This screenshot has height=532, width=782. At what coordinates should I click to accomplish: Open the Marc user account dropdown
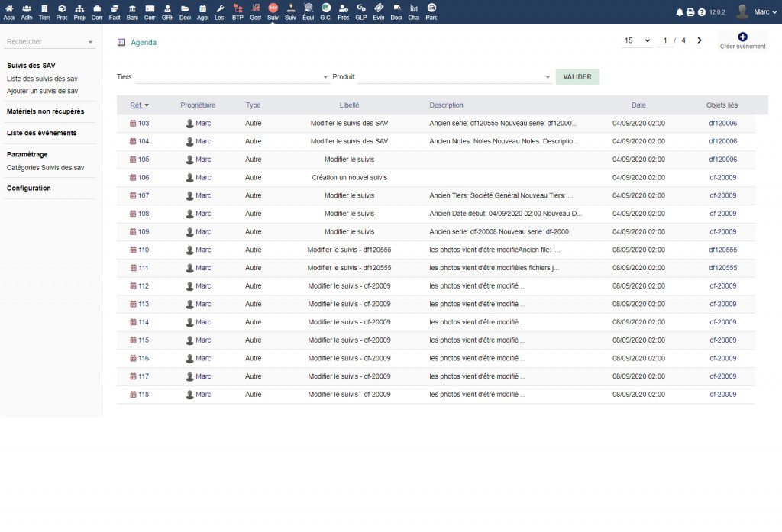[x=753, y=11]
